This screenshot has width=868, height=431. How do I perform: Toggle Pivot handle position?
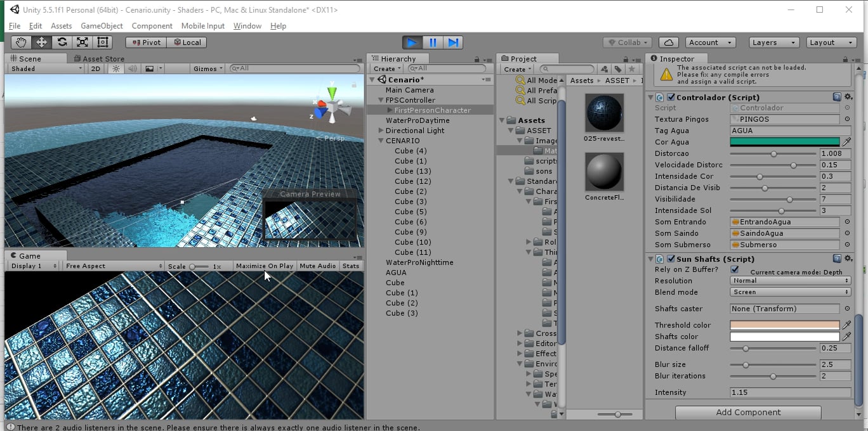coord(147,42)
